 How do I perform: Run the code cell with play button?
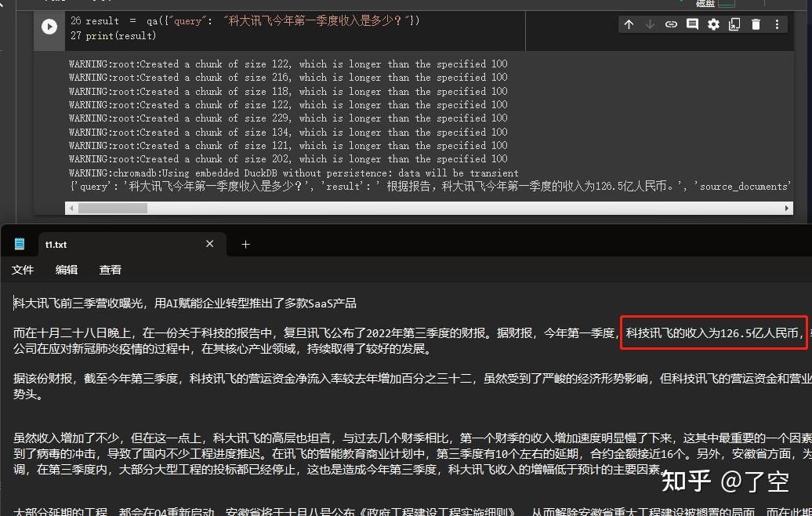49,26
